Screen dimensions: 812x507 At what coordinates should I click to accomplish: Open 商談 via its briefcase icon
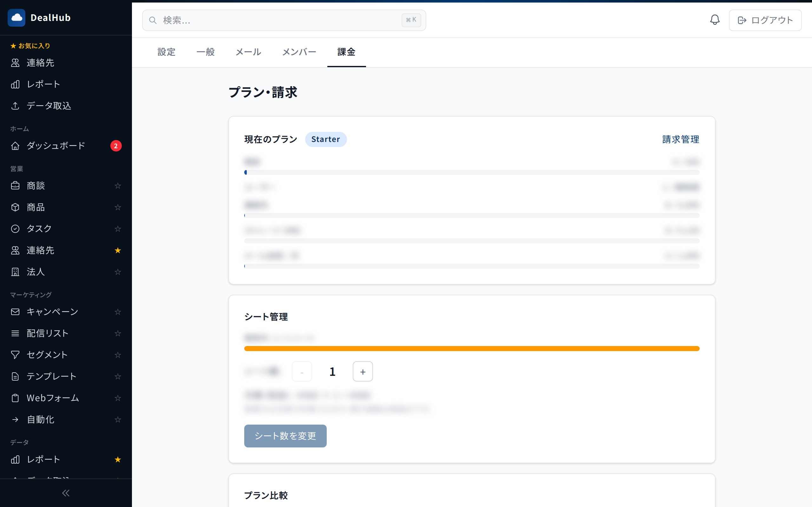pyautogui.click(x=15, y=186)
